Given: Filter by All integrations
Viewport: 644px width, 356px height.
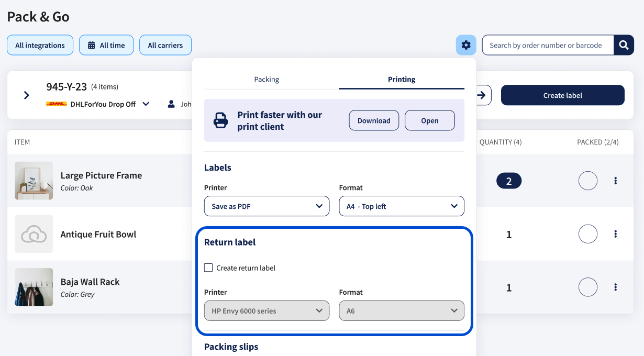Looking at the screenshot, I should coord(40,45).
